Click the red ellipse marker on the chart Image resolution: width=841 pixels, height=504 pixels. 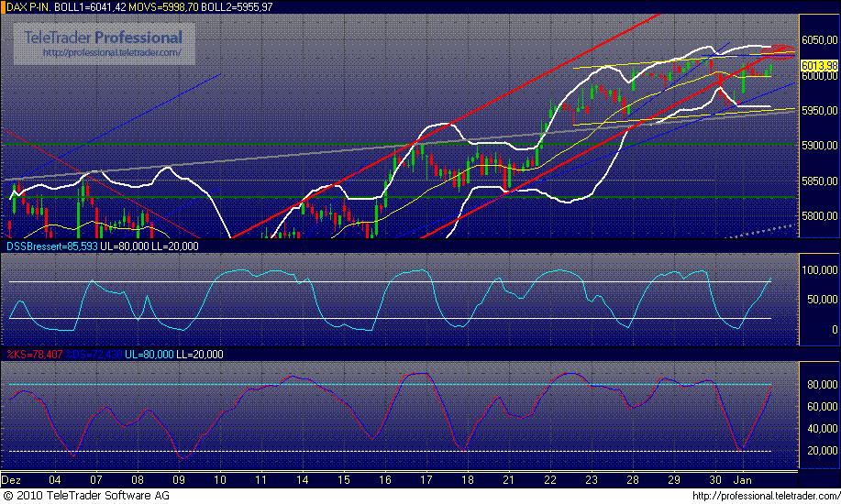coord(780,49)
